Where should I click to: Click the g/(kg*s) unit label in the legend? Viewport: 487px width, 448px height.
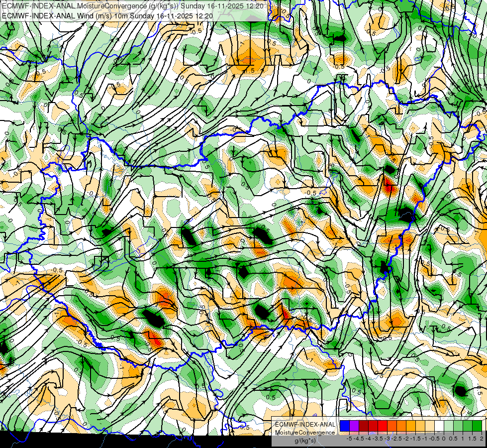point(305,441)
